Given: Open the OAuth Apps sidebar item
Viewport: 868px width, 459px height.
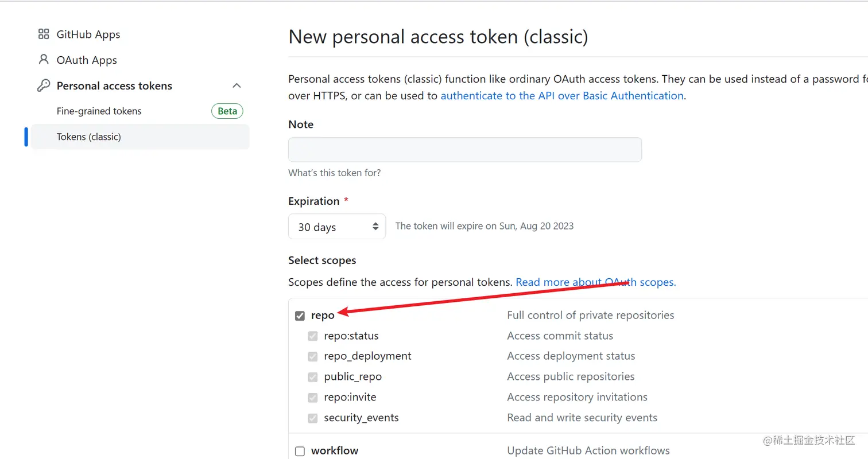Looking at the screenshot, I should (x=87, y=60).
